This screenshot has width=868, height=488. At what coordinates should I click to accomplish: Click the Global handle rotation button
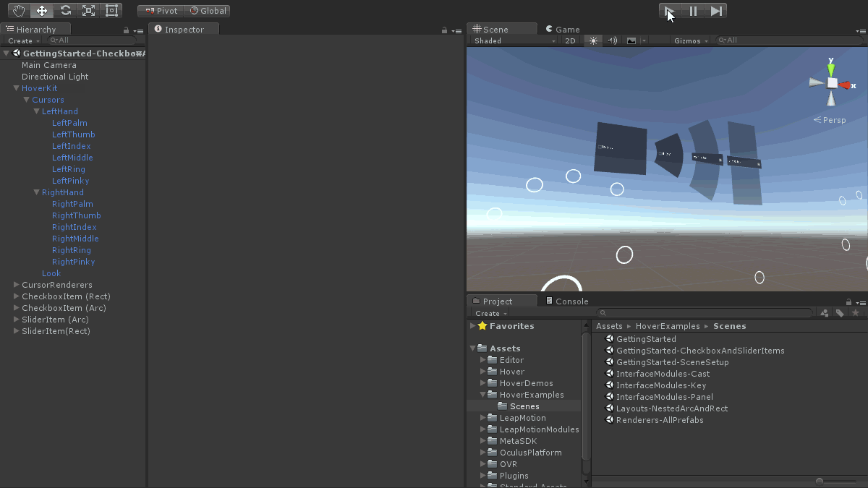(208, 11)
